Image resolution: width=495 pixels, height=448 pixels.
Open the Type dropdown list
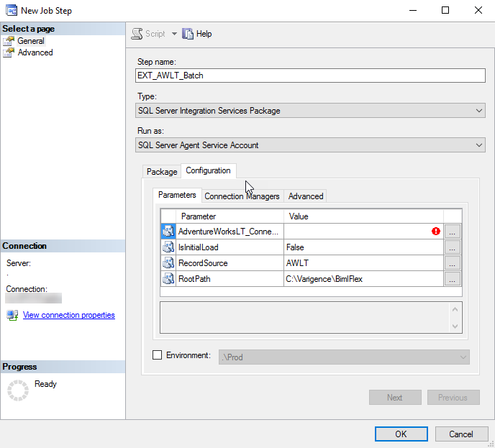pyautogui.click(x=310, y=111)
